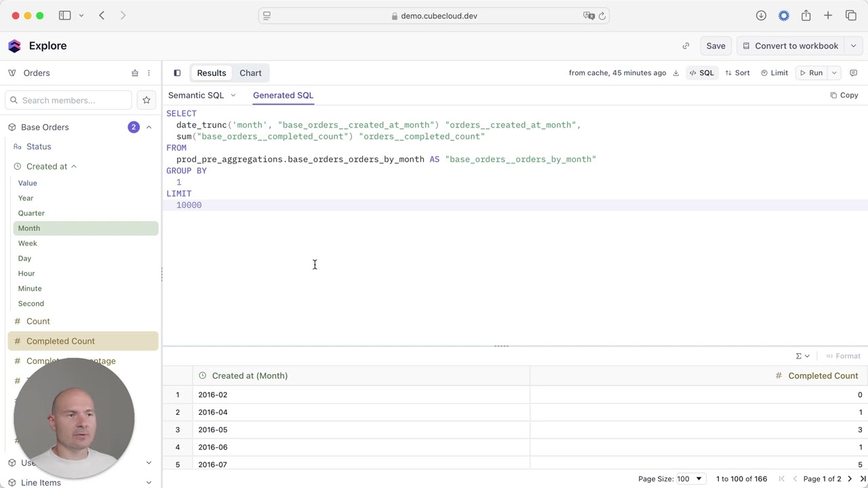Copy the shareable link icon

pos(686,46)
